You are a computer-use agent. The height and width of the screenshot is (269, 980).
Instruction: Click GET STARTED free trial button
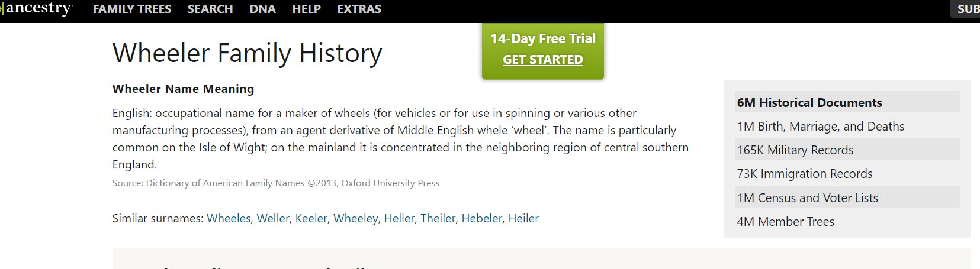[543, 60]
